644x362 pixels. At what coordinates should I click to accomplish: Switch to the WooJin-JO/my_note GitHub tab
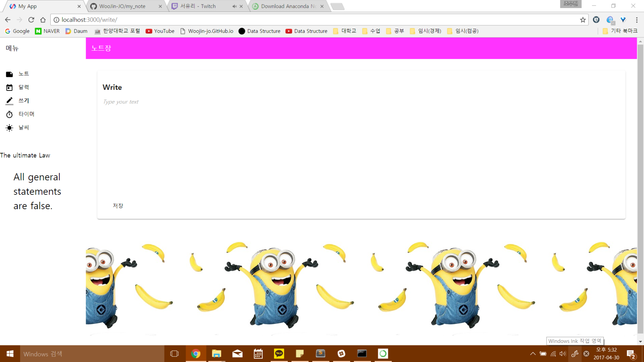tap(126, 6)
